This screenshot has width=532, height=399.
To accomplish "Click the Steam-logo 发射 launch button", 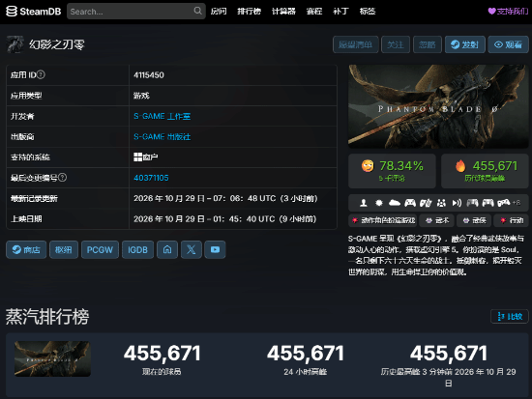I will tap(465, 44).
